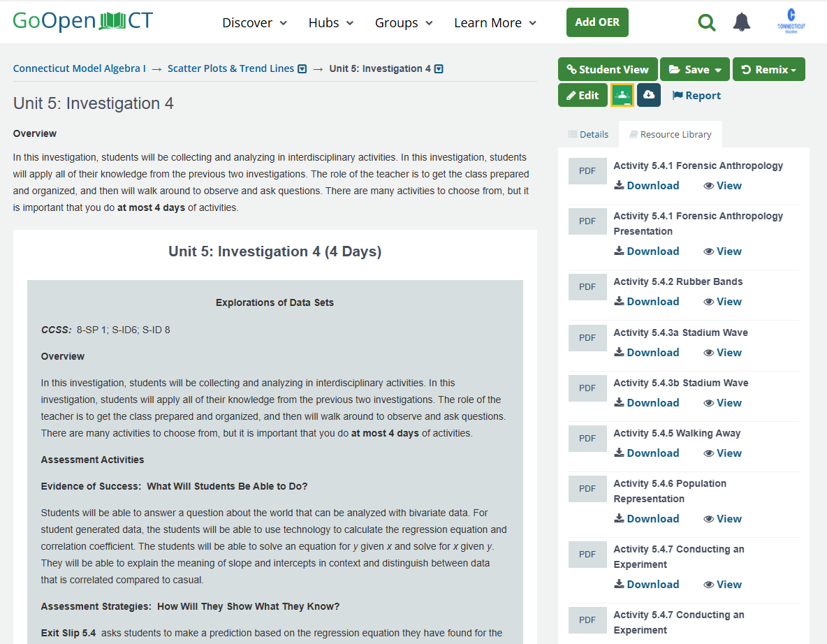Open the search magnifier icon

tap(707, 22)
